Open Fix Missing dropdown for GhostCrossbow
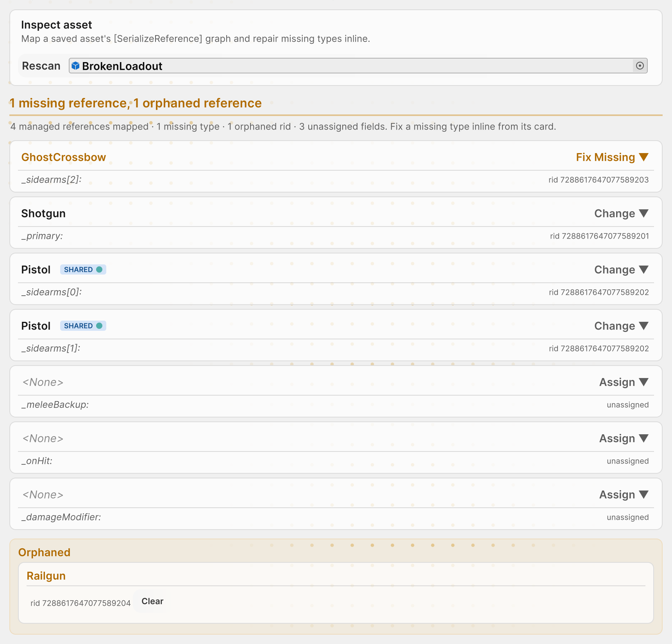672x644 pixels. click(x=612, y=157)
